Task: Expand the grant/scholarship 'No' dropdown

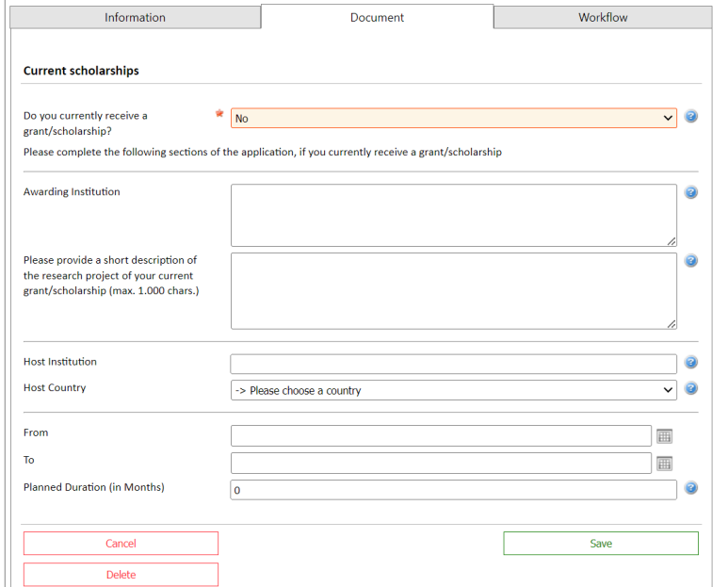Action: tap(454, 118)
